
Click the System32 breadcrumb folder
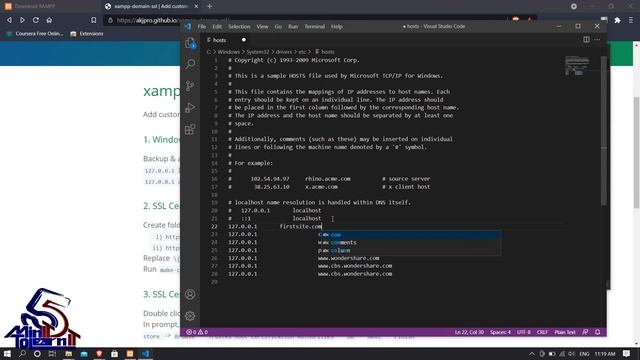click(x=258, y=52)
